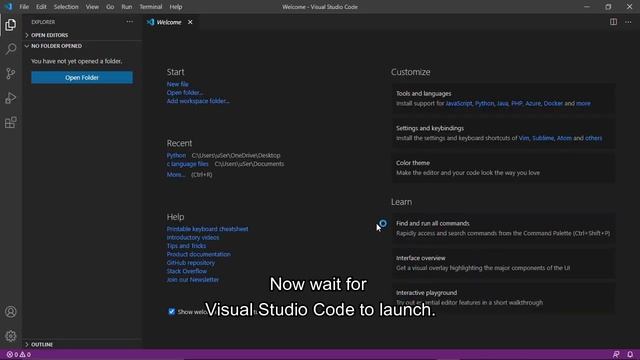Open GitHub repository link
640x360 pixels.
pyautogui.click(x=191, y=262)
